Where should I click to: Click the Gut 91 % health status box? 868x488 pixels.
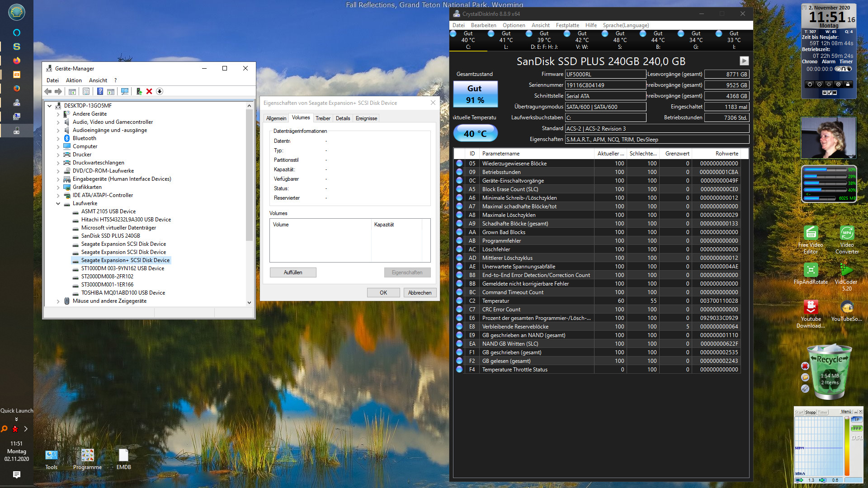(x=475, y=94)
